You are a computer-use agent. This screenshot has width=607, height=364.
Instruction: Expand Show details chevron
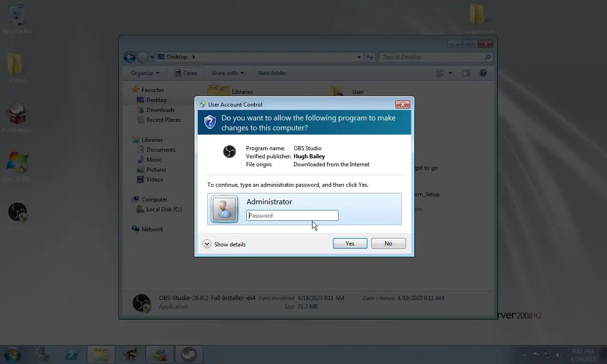[x=207, y=244]
